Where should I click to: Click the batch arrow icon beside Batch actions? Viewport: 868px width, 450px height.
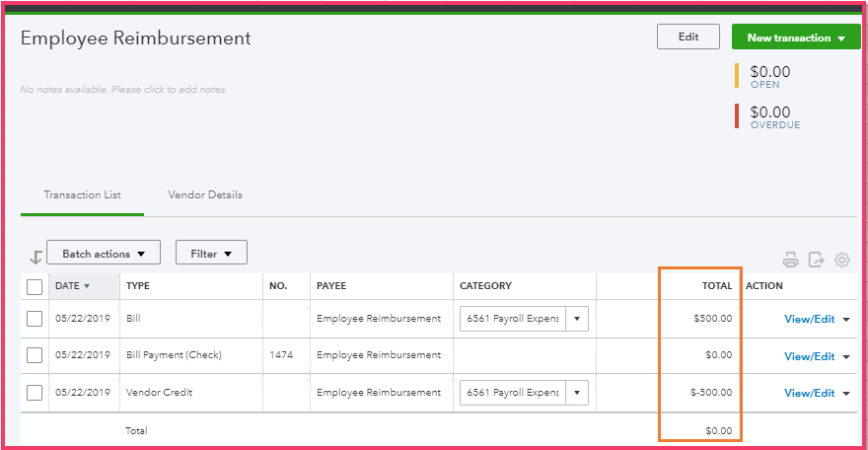point(36,258)
